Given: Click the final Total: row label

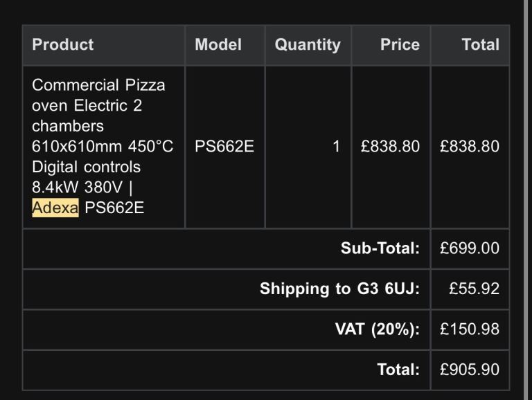Looking at the screenshot, I should [398, 370].
